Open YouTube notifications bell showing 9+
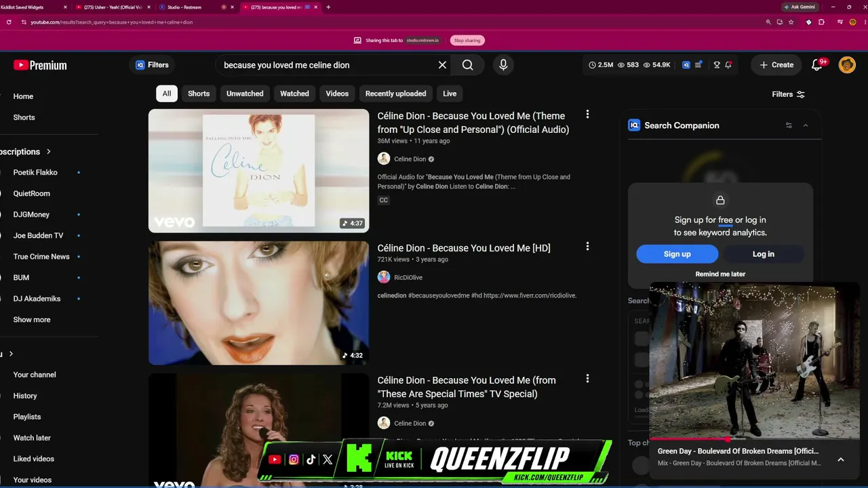The image size is (868, 488). [818, 65]
